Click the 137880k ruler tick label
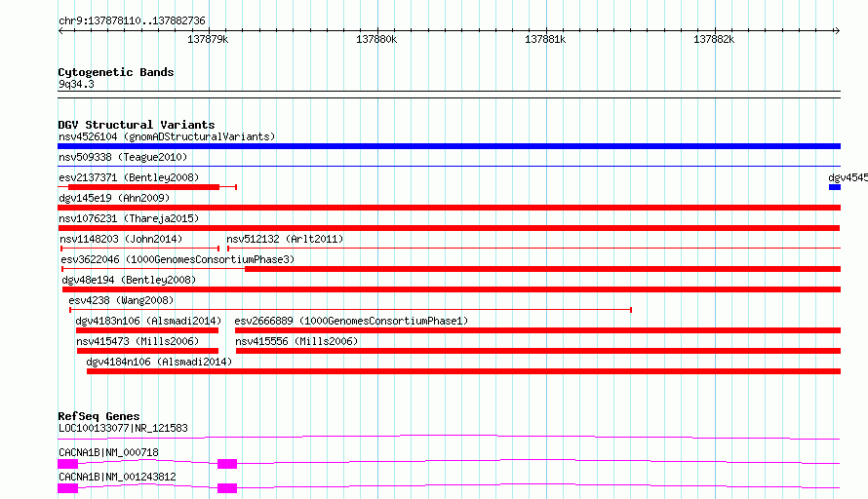 coord(376,39)
